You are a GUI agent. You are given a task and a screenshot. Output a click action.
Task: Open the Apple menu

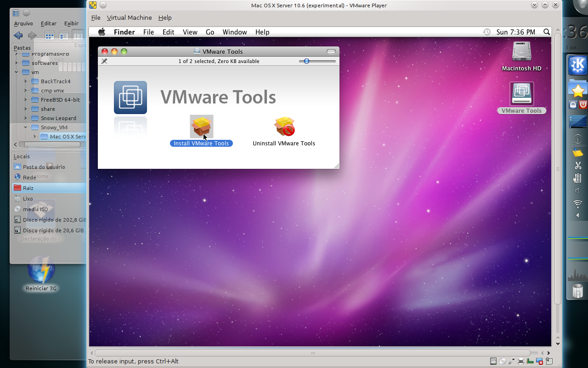point(102,32)
